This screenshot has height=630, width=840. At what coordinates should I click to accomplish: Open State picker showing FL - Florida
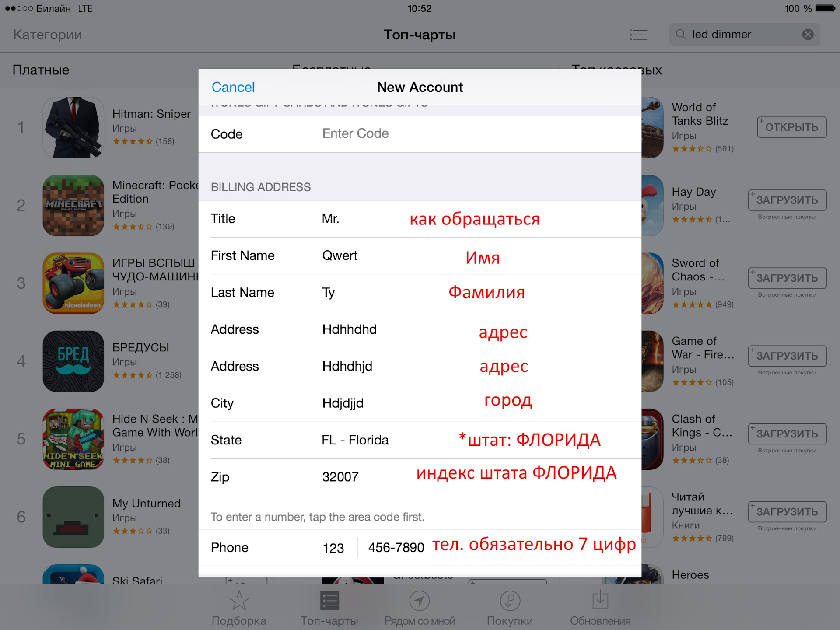tap(420, 440)
